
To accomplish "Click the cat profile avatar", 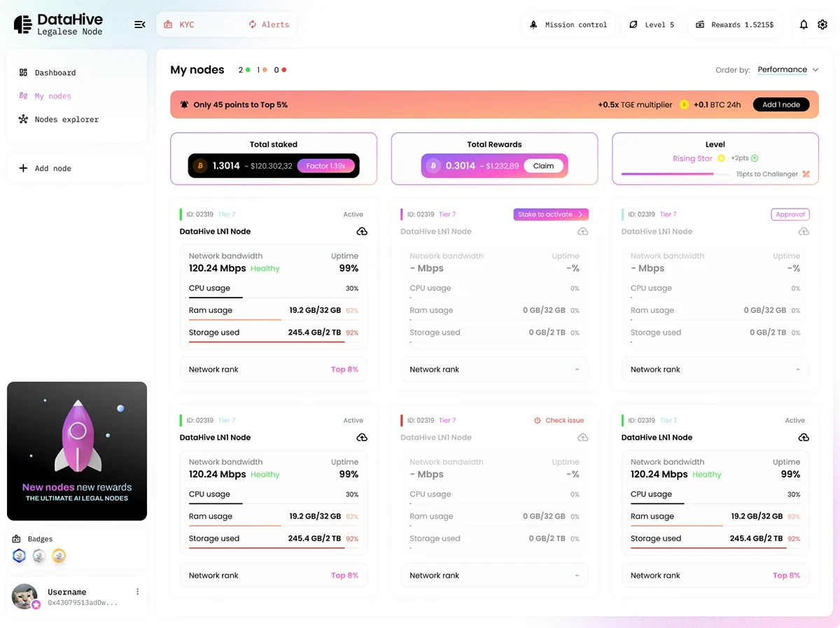I will (25, 596).
